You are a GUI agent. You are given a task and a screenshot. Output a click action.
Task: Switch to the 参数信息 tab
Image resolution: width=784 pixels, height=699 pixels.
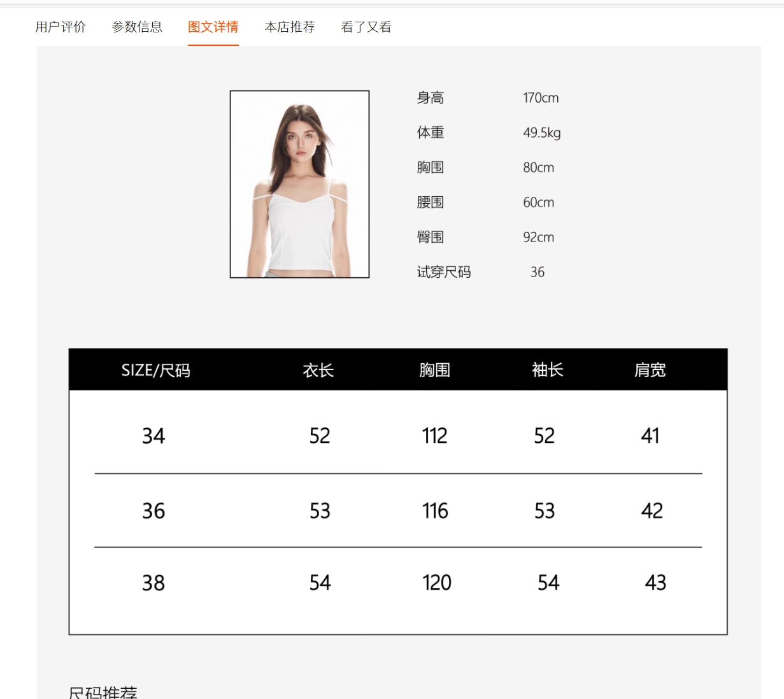tap(137, 27)
